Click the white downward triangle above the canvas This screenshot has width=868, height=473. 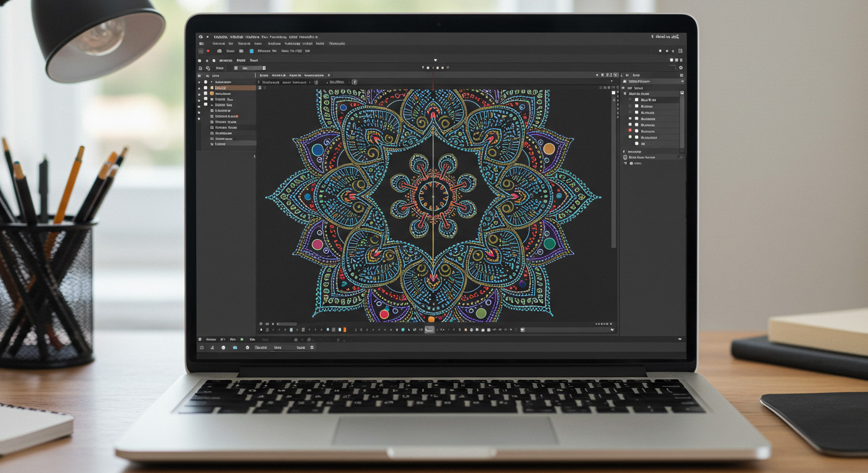click(x=435, y=60)
